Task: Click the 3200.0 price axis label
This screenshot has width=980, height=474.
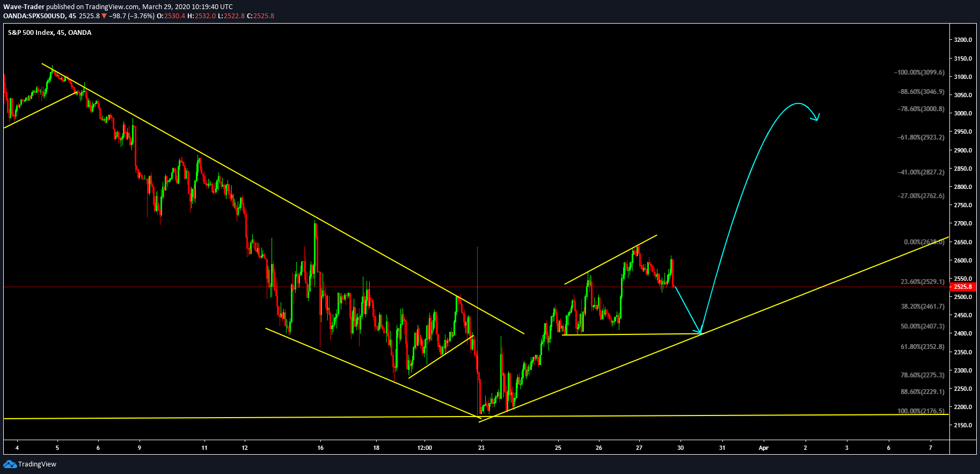Action: click(963, 40)
